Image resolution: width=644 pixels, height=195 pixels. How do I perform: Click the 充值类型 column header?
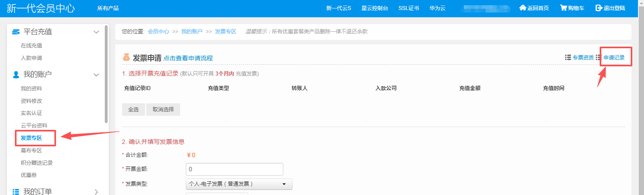(218, 88)
